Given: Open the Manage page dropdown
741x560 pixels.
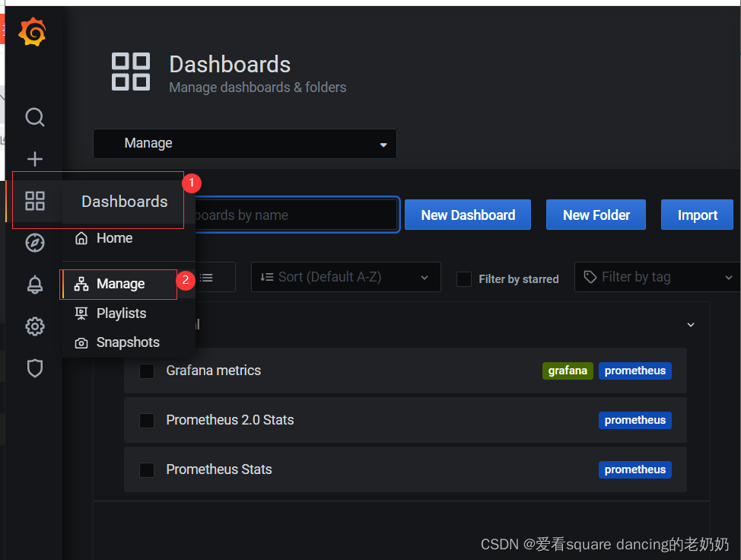Looking at the screenshot, I should [245, 144].
